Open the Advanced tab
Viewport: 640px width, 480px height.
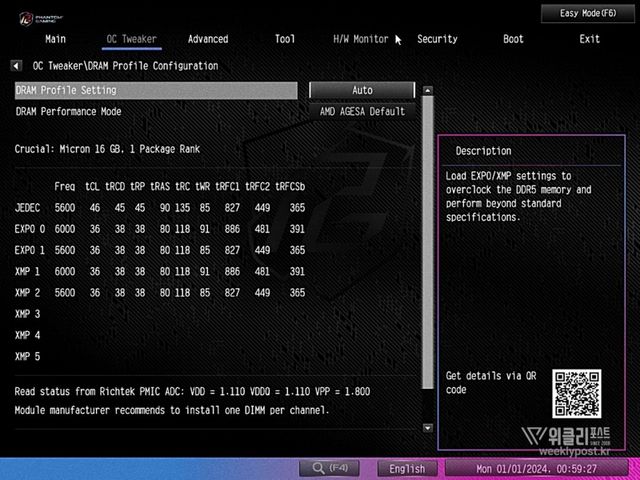pyautogui.click(x=208, y=39)
